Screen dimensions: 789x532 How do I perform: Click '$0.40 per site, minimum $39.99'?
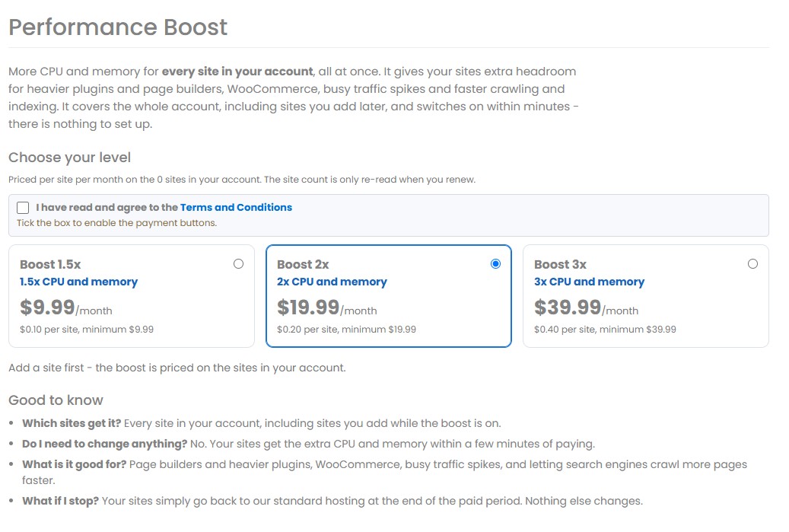tap(606, 330)
